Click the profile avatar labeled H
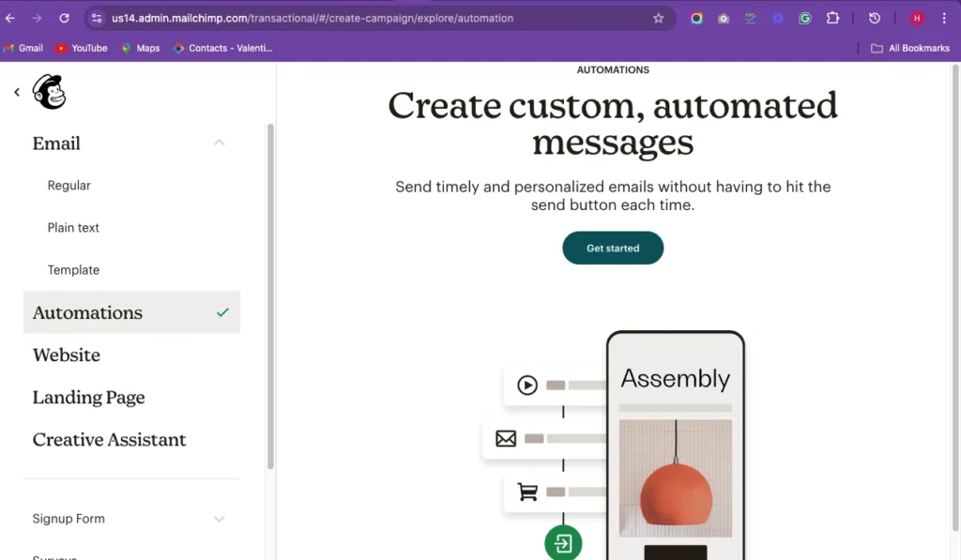 [x=915, y=18]
